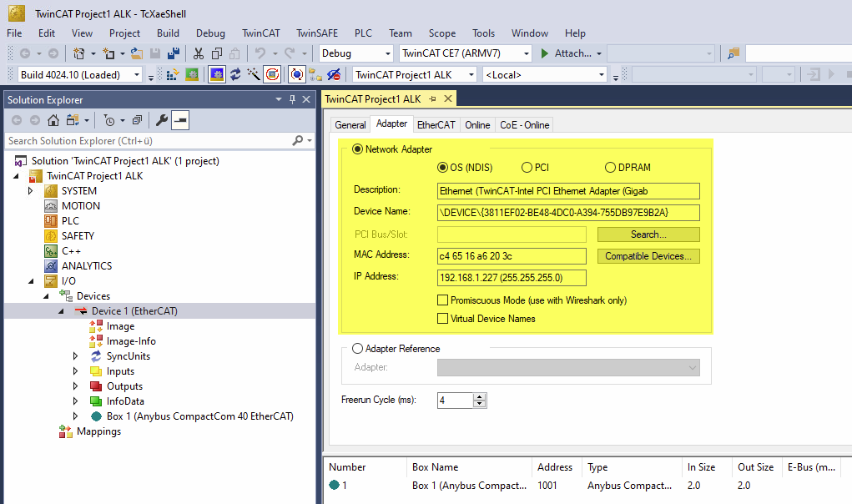This screenshot has height=504, width=852.
Task: Switch to the EtherCAT tab
Action: coord(436,125)
